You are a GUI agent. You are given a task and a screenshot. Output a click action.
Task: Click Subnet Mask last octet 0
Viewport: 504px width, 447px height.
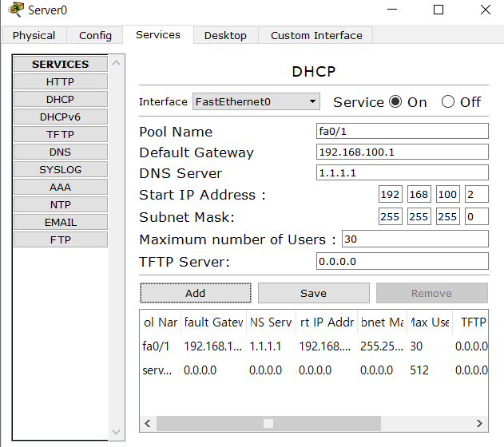tap(476, 217)
